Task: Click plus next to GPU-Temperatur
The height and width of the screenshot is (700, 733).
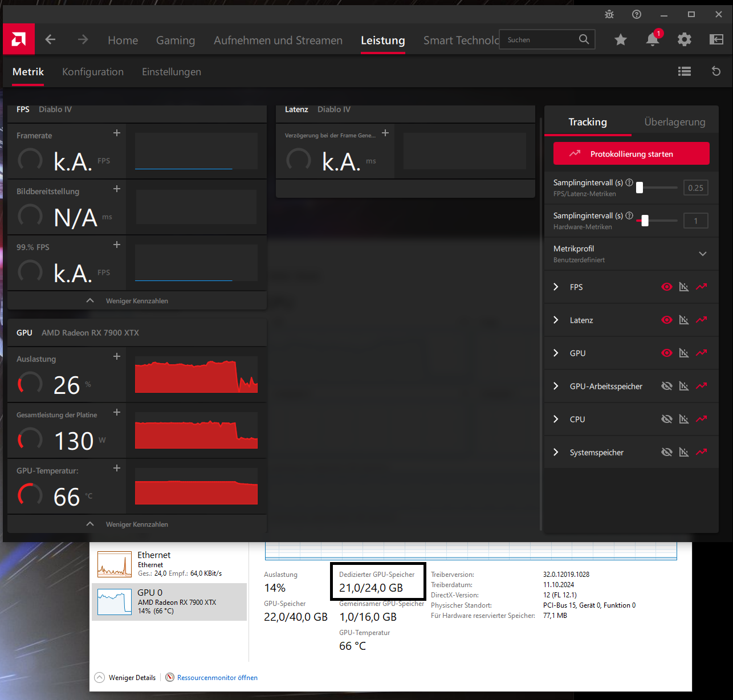Action: pos(117,468)
